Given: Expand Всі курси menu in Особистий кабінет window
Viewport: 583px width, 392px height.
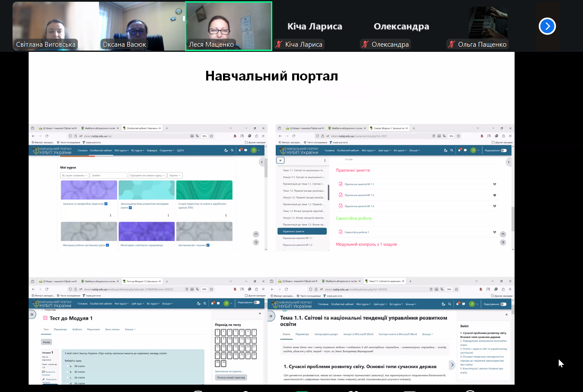Looking at the screenshot, I should (x=137, y=150).
